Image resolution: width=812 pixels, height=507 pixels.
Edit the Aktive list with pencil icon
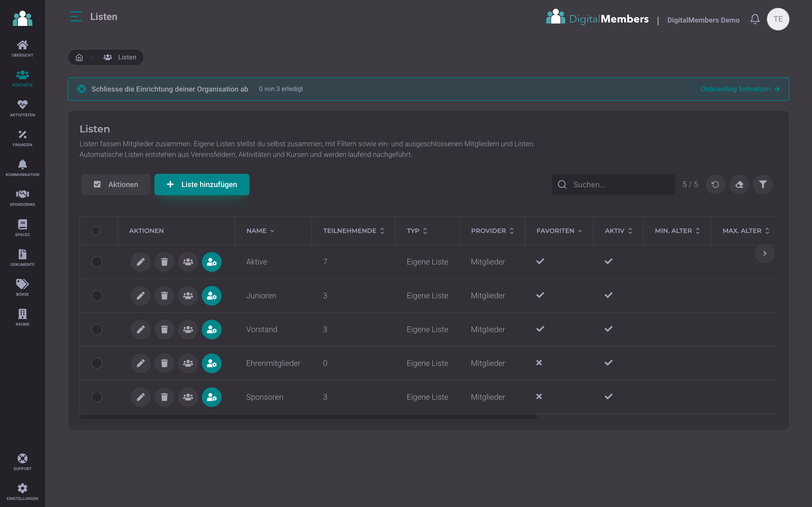coord(141,262)
